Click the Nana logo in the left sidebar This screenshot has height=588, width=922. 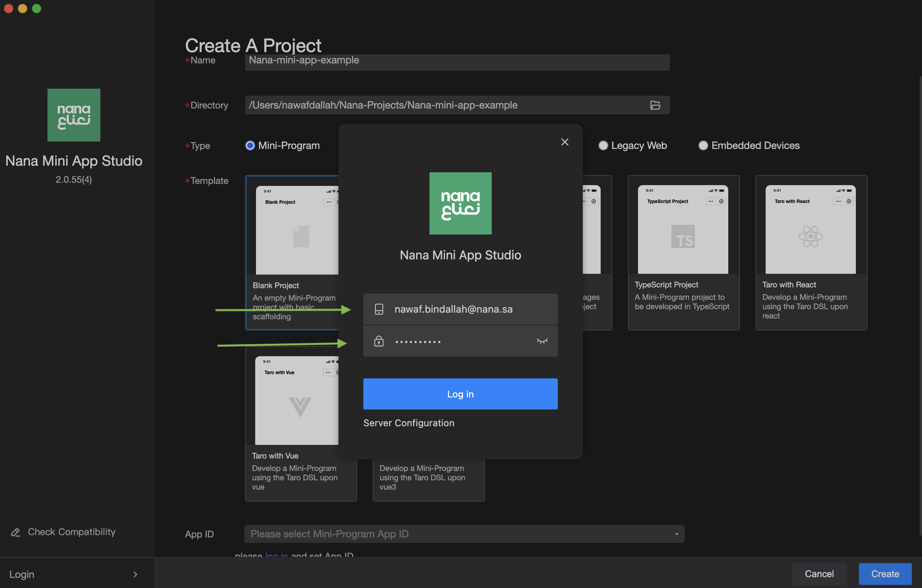tap(74, 115)
